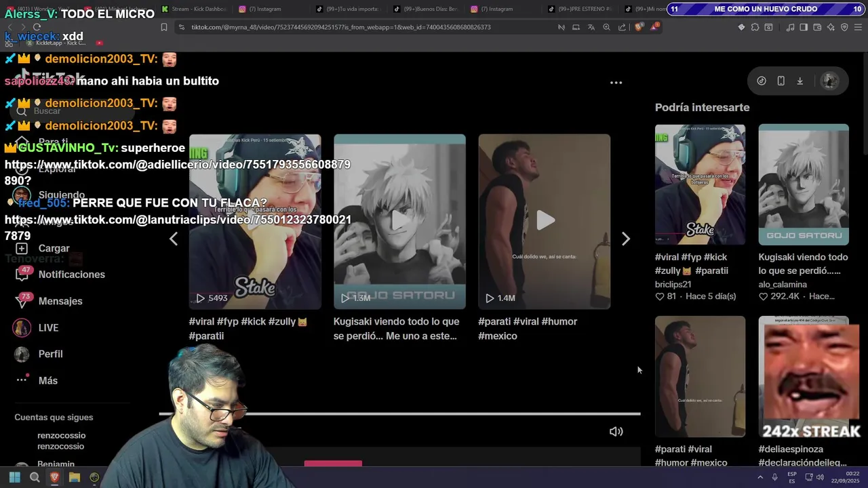
Task: Open the Brave Rewards triangle icon
Action: tap(654, 27)
